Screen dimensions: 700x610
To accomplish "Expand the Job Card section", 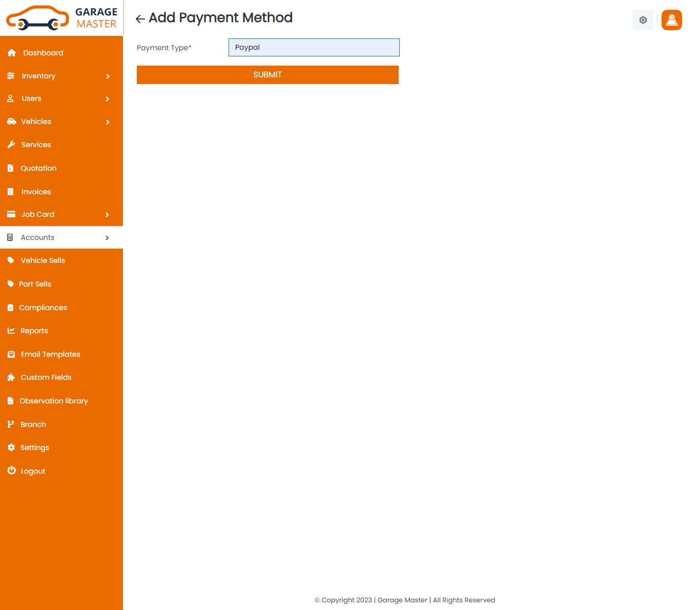I will (107, 214).
